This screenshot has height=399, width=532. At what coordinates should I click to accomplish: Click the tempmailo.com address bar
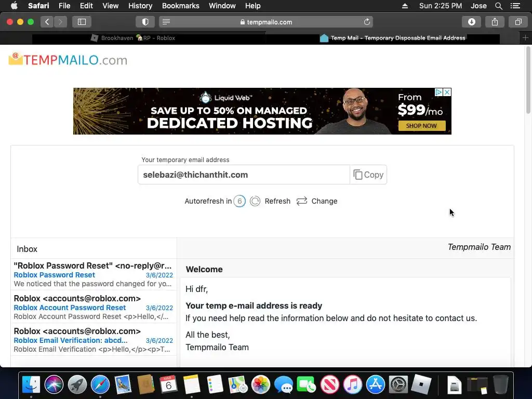266,22
